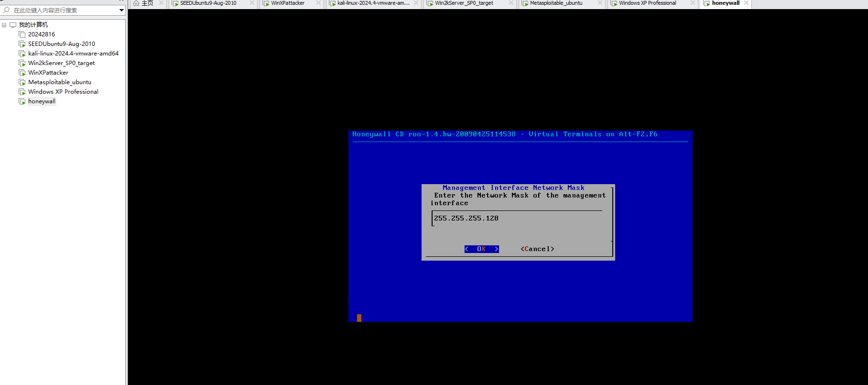
Task: Close the WinXPattacker tab
Action: 318,3
